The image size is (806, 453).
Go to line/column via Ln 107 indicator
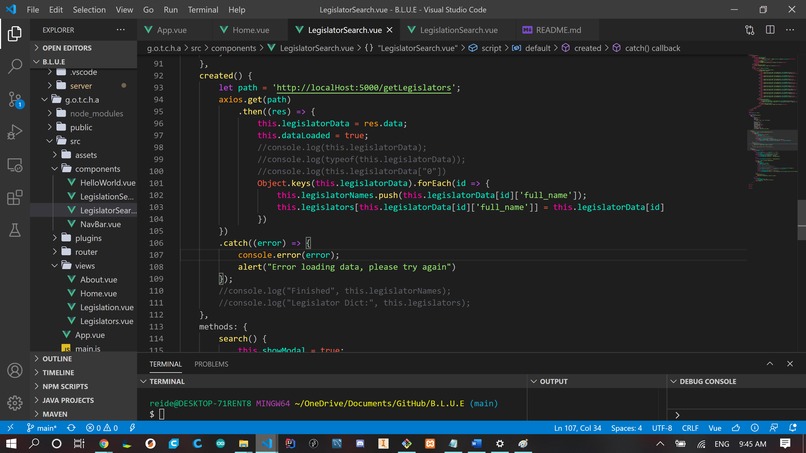click(x=577, y=428)
